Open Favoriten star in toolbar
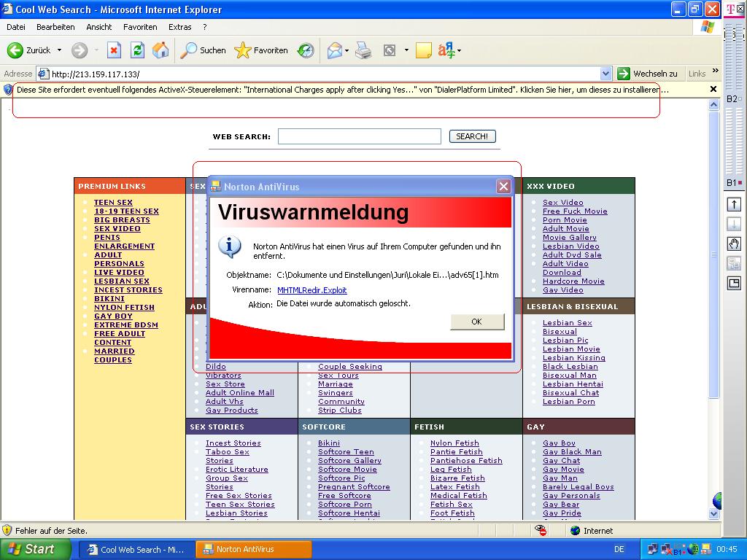 coord(261,50)
